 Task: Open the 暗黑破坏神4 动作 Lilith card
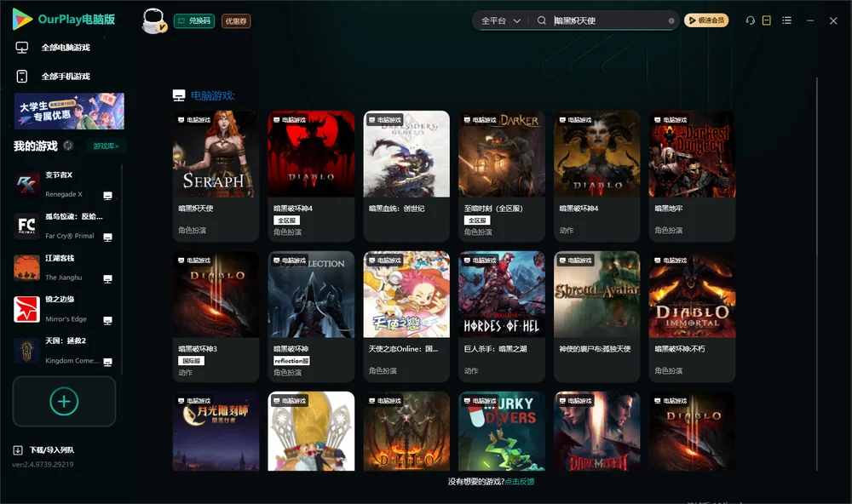(596, 176)
